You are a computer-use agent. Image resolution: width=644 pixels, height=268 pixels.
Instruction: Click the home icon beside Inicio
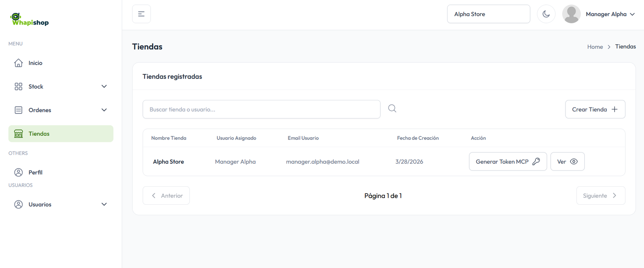click(x=19, y=63)
